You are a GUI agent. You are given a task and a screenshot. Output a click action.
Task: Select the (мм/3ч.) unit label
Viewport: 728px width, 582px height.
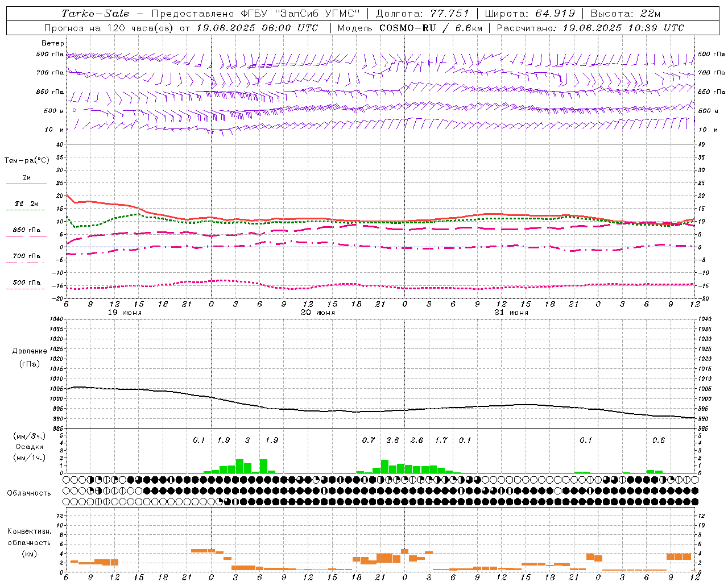point(30,436)
